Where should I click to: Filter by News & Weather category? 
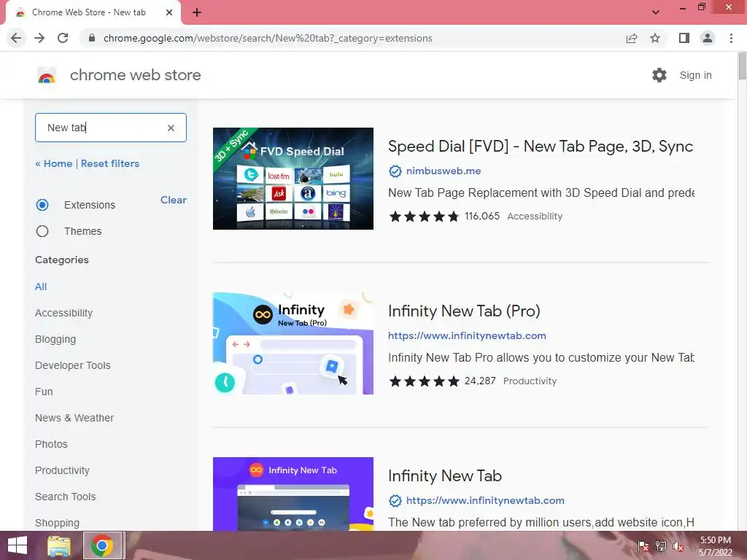74,418
